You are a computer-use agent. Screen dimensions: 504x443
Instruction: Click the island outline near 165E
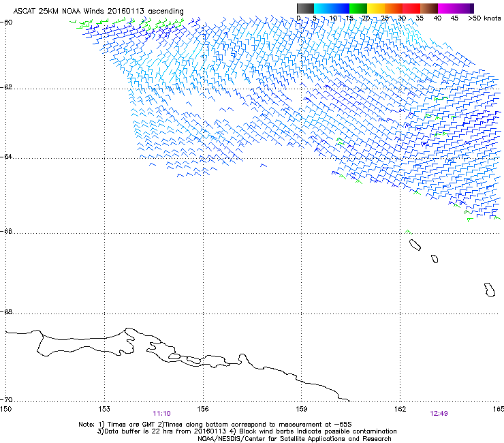click(490, 290)
